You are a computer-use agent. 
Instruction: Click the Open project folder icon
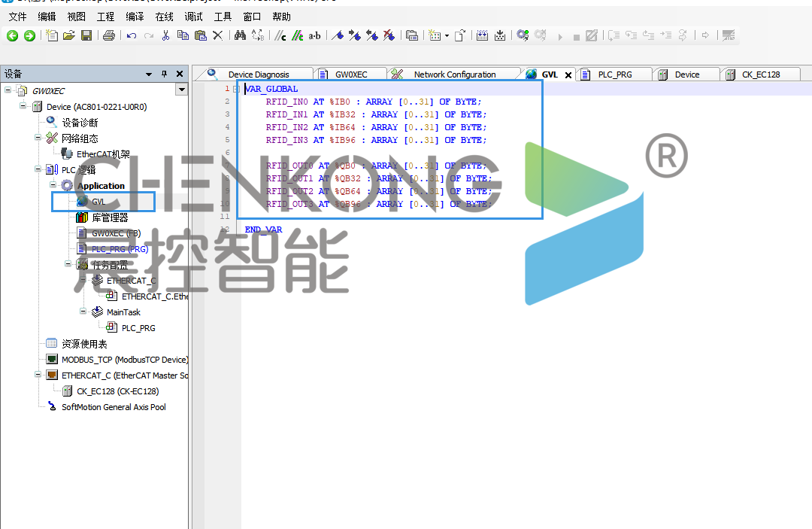[x=69, y=35]
